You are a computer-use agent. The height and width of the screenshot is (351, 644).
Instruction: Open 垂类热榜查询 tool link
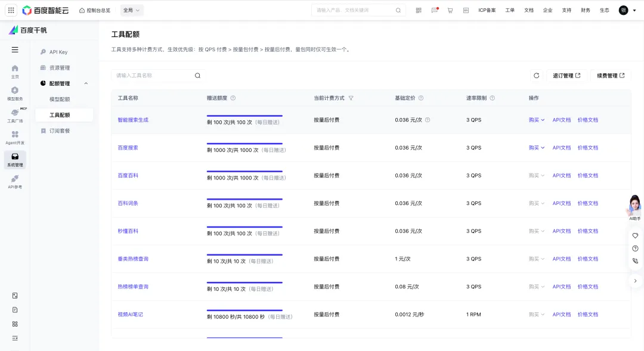click(x=132, y=259)
